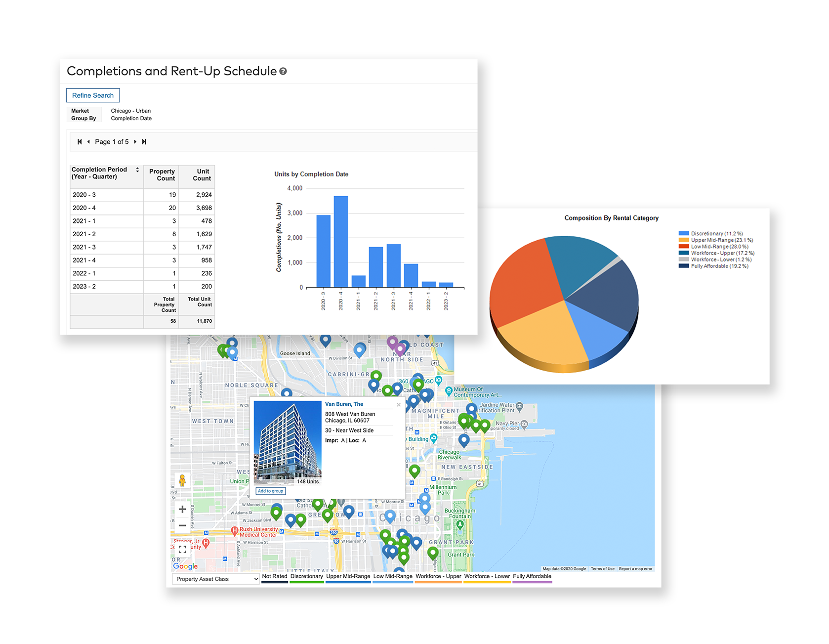829x644 pixels.
Task: Click the Refine Search button
Action: click(93, 95)
